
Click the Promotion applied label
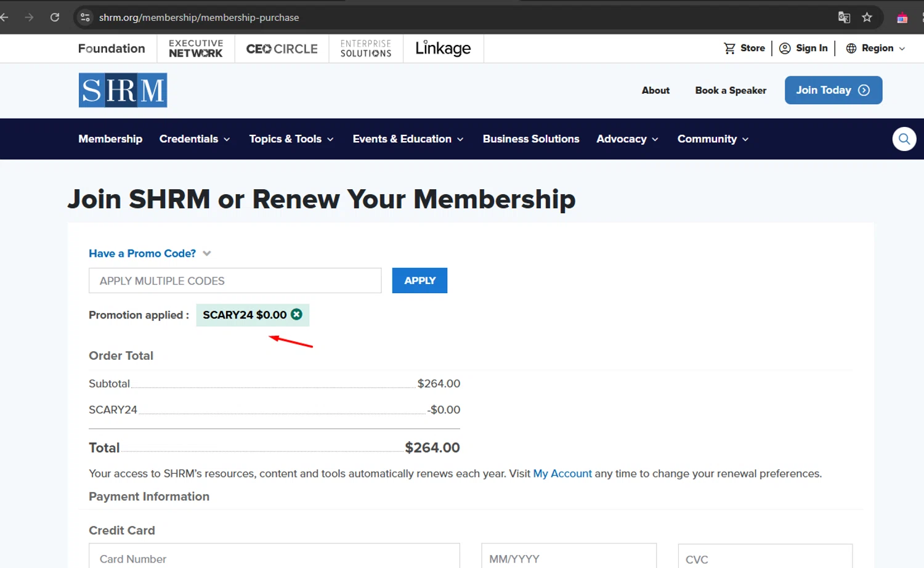(x=139, y=315)
